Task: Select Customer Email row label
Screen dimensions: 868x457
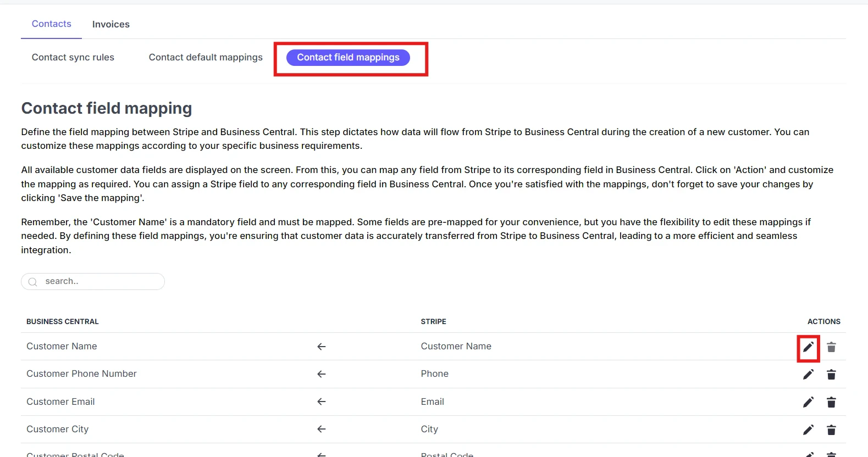Action: pyautogui.click(x=60, y=402)
